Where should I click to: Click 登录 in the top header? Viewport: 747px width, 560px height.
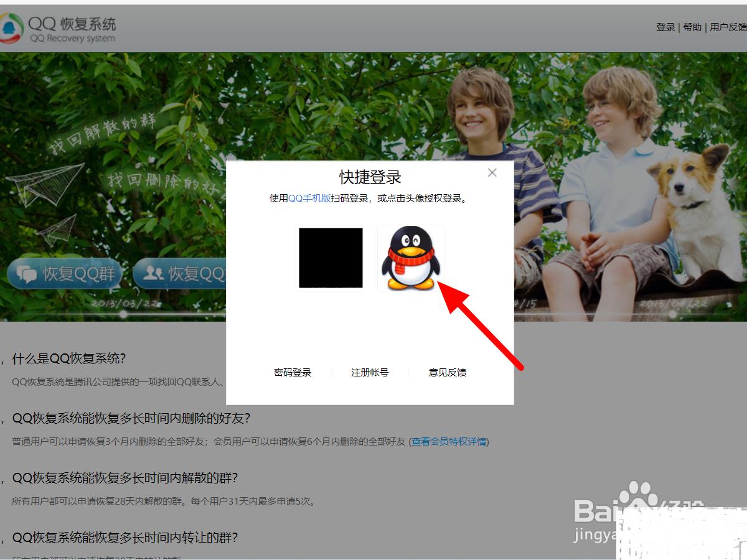click(665, 27)
